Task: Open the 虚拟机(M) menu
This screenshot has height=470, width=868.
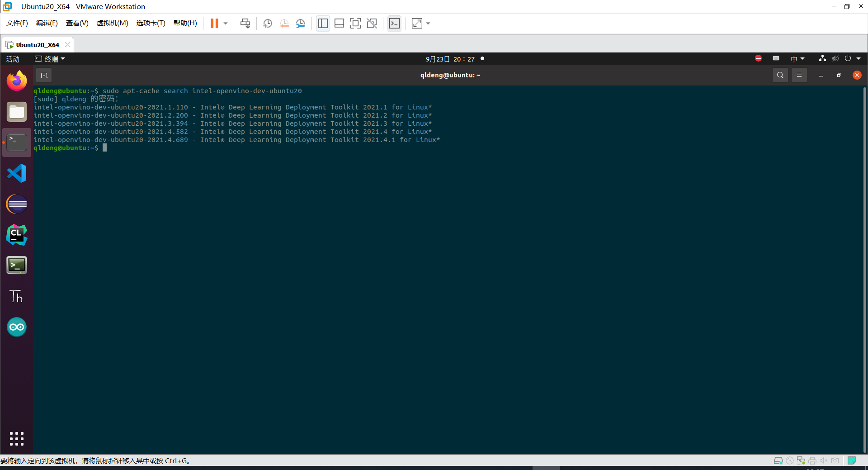Action: [113, 23]
